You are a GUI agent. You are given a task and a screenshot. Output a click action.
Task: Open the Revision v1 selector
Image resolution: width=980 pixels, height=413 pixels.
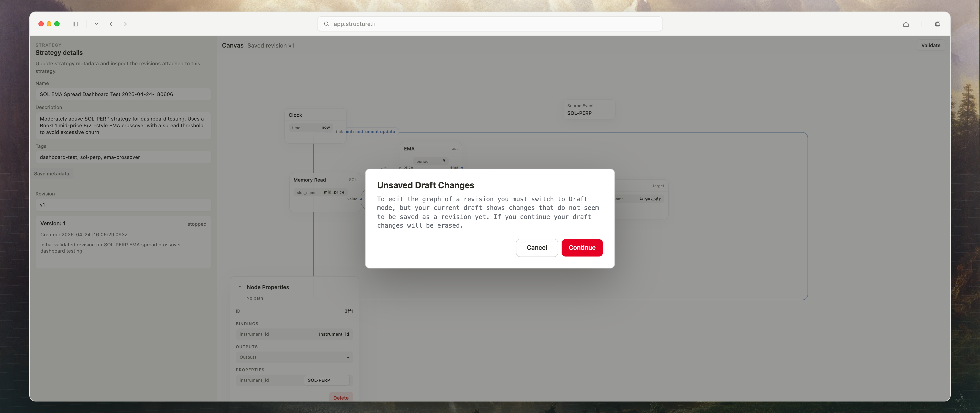coord(123,205)
